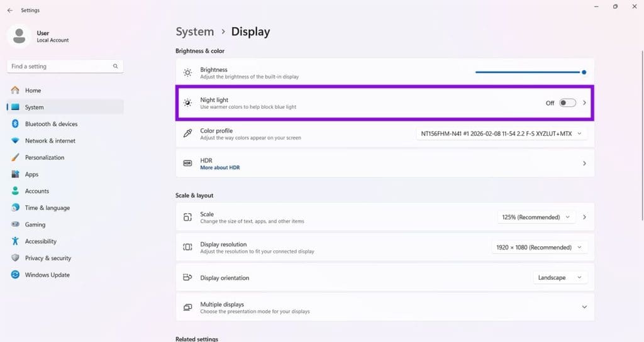Open Accessibility settings page
The image size is (644, 342).
(65, 241)
